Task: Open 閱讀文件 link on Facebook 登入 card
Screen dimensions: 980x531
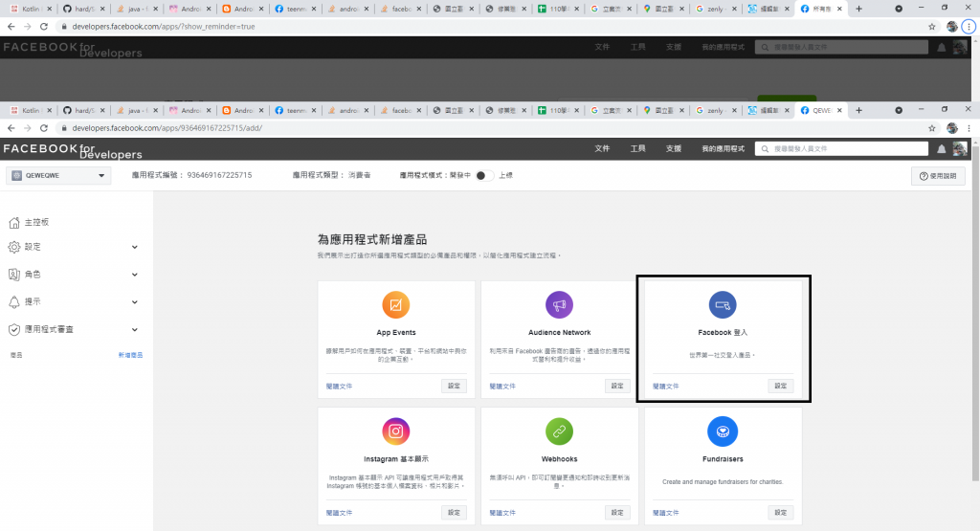Action: point(666,387)
